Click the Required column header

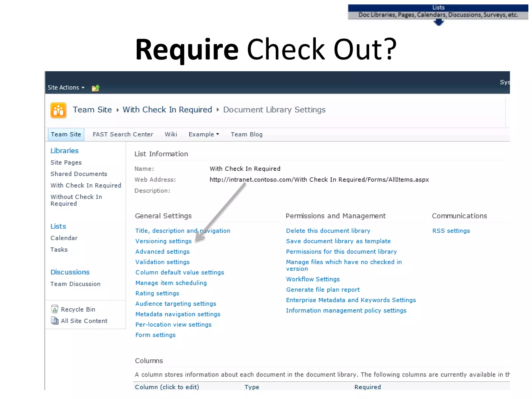(x=368, y=387)
